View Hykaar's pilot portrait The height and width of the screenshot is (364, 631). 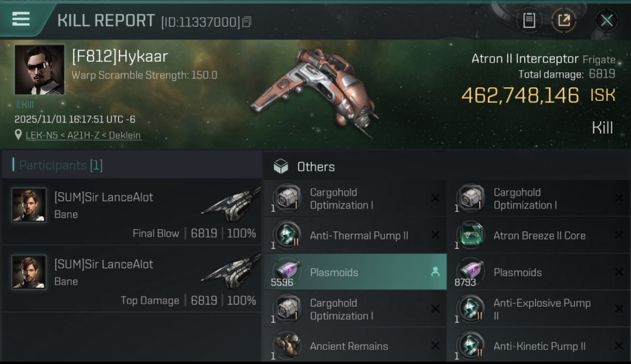click(x=39, y=69)
